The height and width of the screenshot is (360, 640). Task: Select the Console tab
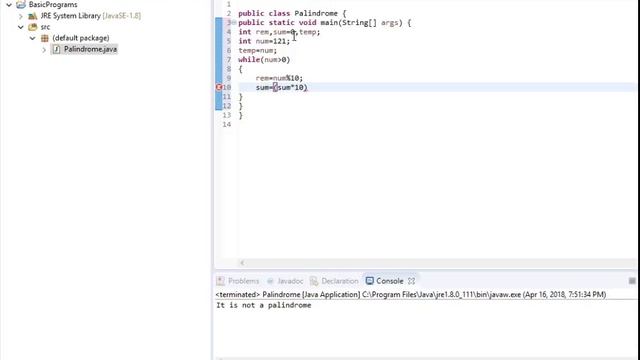389,281
